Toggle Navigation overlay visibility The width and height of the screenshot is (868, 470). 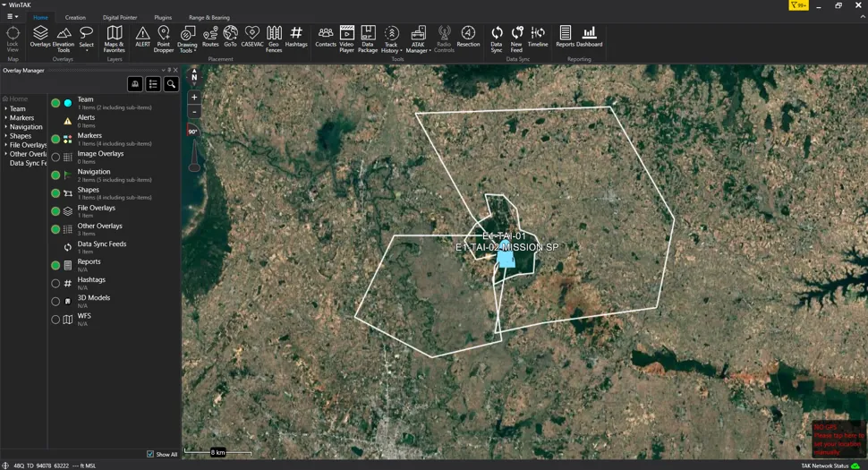(55, 175)
